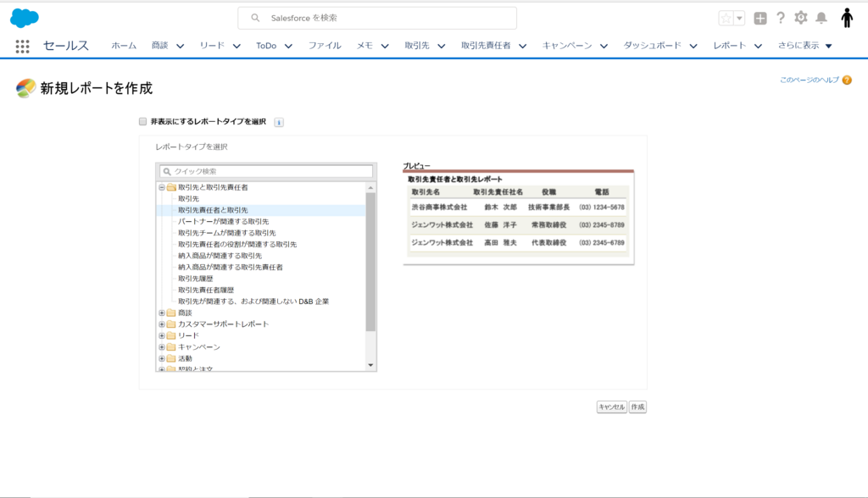Viewport: 868px width, 498px height.
Task: Select the D&B 企業 report type row
Action: tap(253, 302)
